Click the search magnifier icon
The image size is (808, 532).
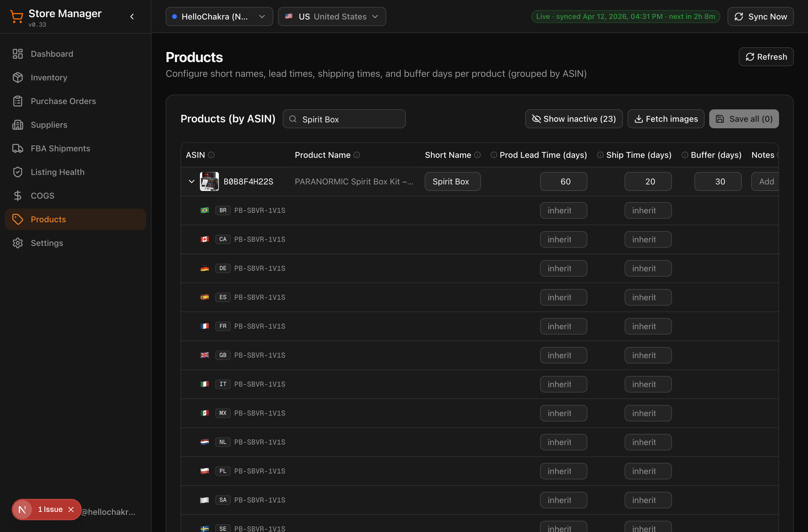tap(293, 119)
